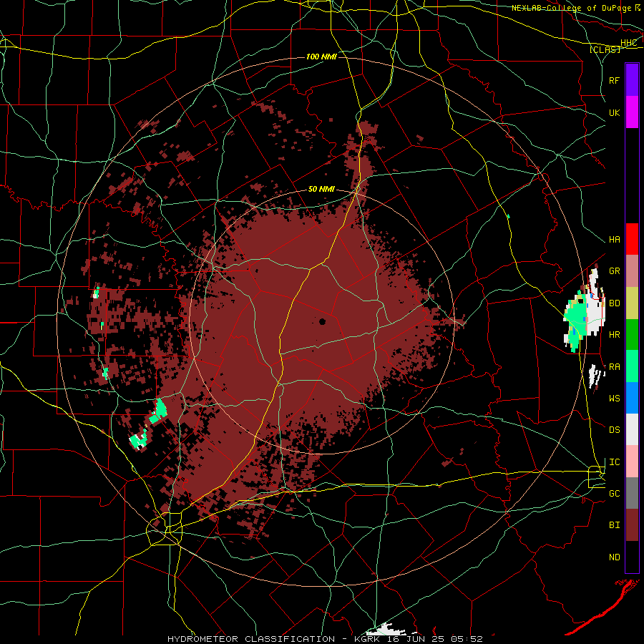Click the purple RF color swatch in legend
Image resolution: width=644 pixels, height=644 pixels.
[632, 80]
